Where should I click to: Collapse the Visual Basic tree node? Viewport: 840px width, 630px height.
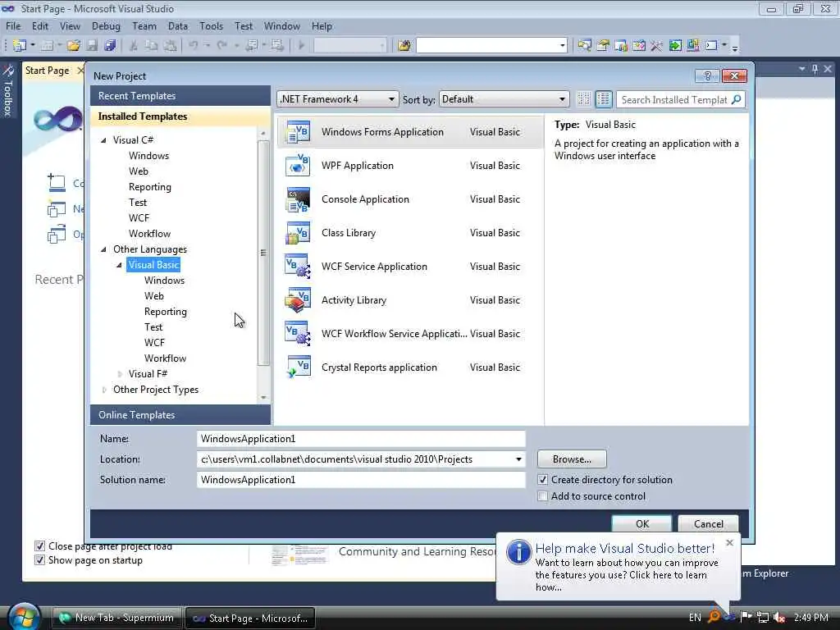tap(119, 265)
